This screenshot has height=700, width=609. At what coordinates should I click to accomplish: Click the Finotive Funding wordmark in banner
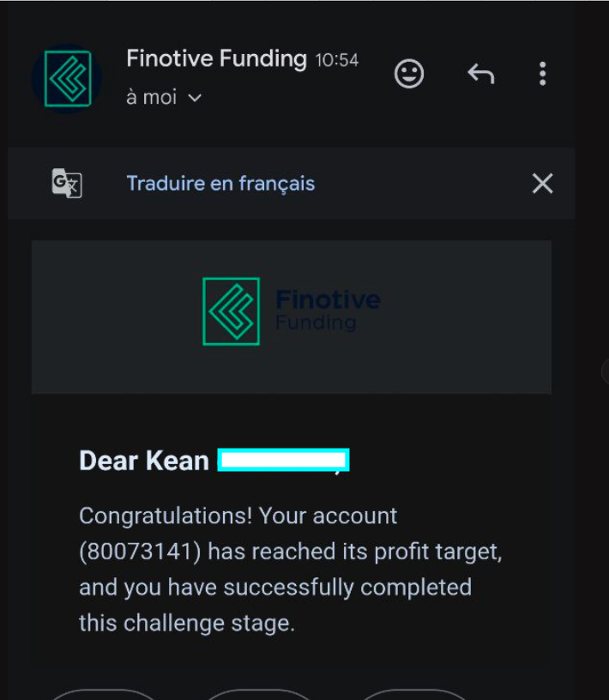328,311
